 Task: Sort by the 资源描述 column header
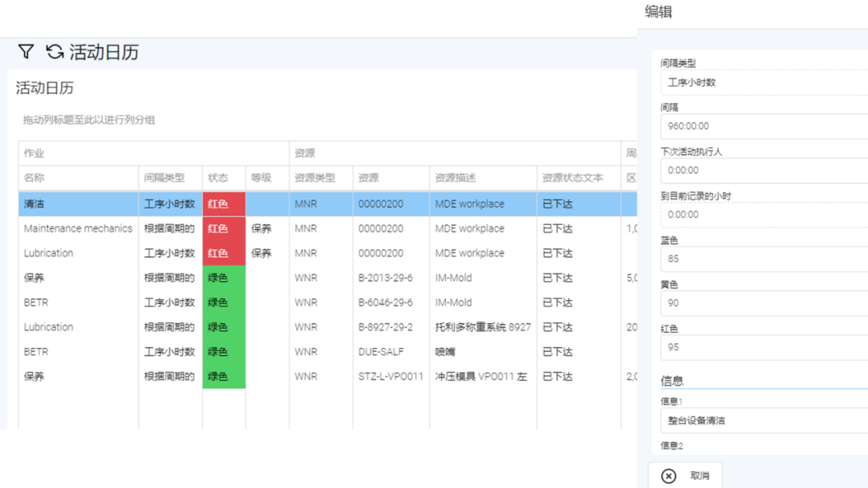pos(483,178)
